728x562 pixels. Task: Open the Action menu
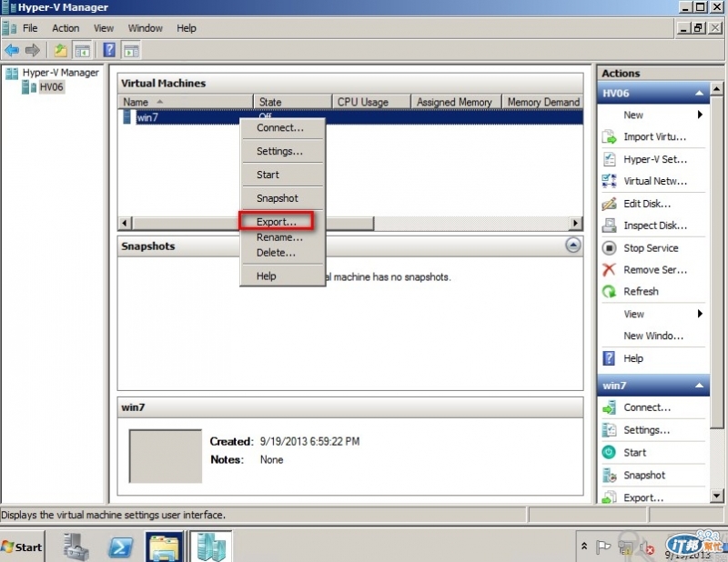[x=66, y=28]
